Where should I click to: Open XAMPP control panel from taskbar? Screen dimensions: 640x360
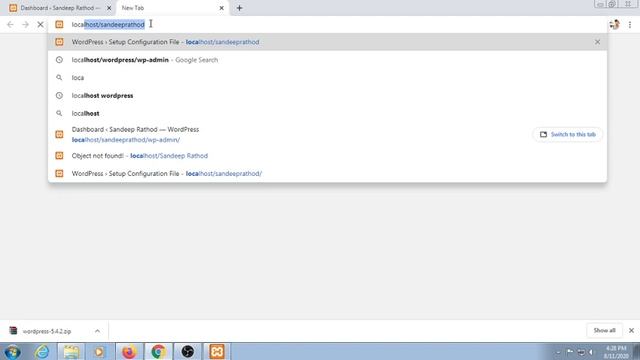coord(217,351)
